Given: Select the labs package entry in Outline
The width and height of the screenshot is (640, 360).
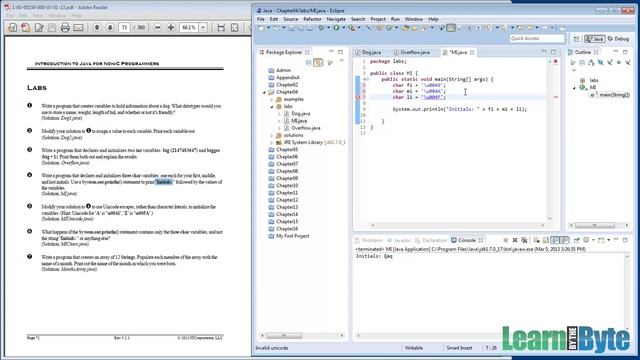Looking at the screenshot, I should (x=589, y=80).
